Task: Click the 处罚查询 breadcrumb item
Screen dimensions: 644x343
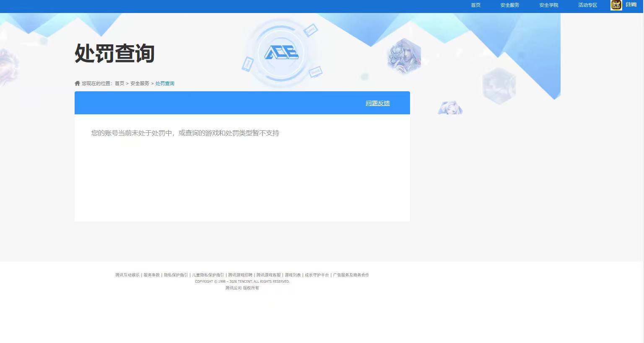Action: [165, 83]
